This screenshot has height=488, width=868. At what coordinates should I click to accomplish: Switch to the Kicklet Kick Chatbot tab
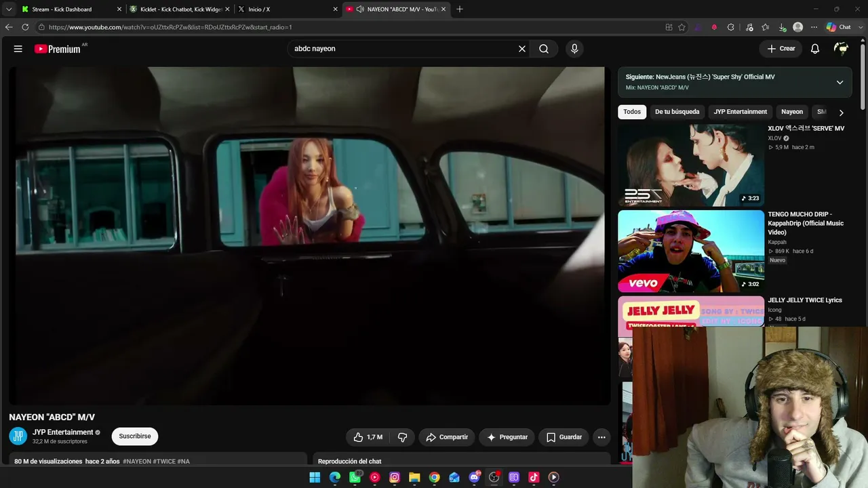(179, 9)
